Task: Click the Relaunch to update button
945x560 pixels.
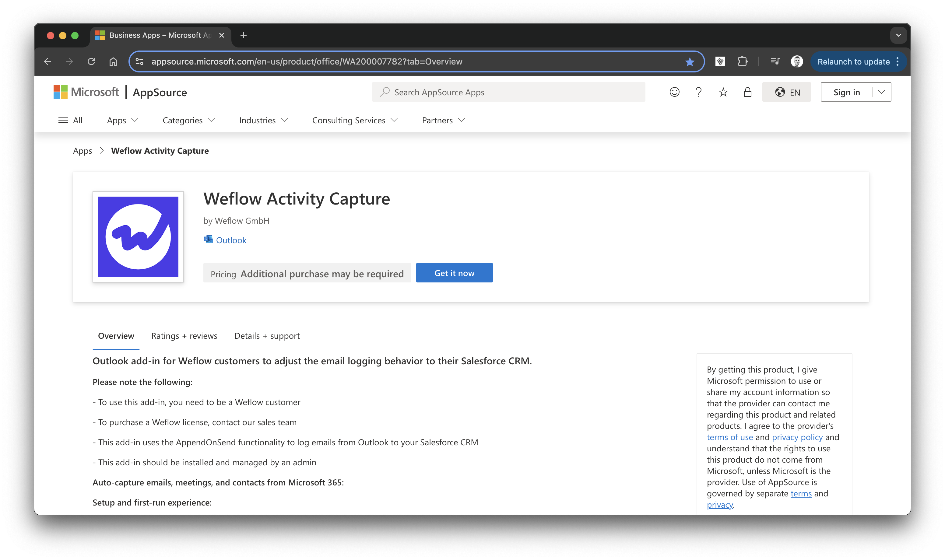Action: click(x=853, y=61)
